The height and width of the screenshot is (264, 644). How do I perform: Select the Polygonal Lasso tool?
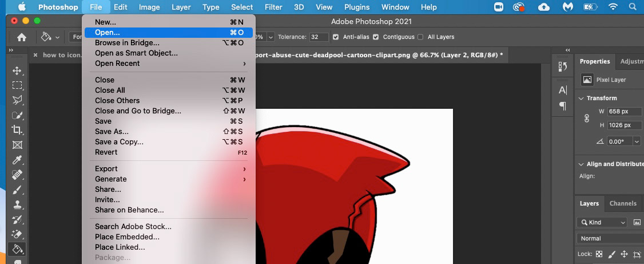pos(17,100)
